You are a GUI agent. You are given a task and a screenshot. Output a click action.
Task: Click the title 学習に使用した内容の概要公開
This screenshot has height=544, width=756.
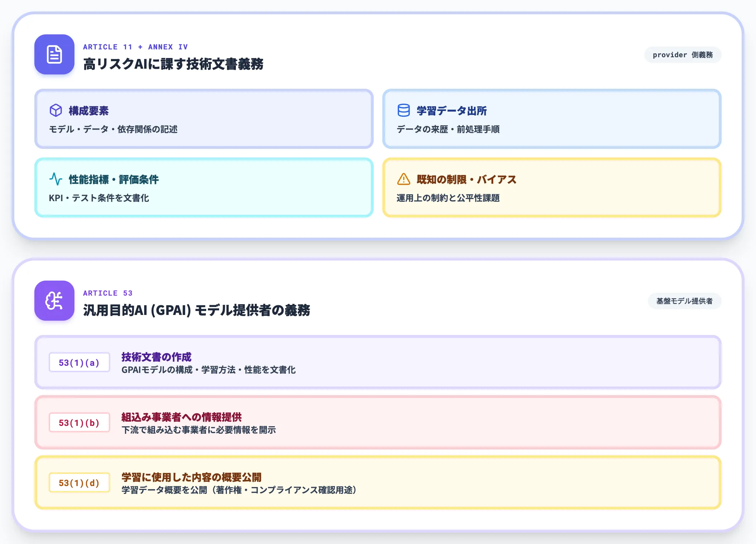click(192, 477)
